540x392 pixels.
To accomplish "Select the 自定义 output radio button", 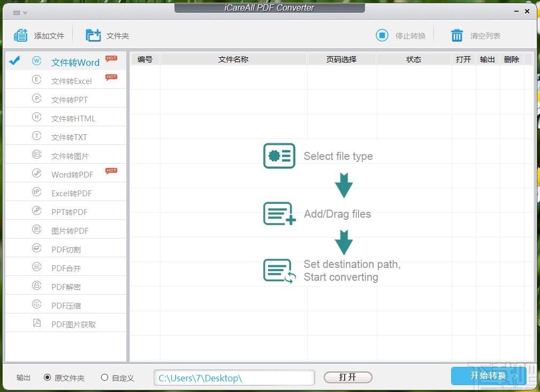I will 105,378.
